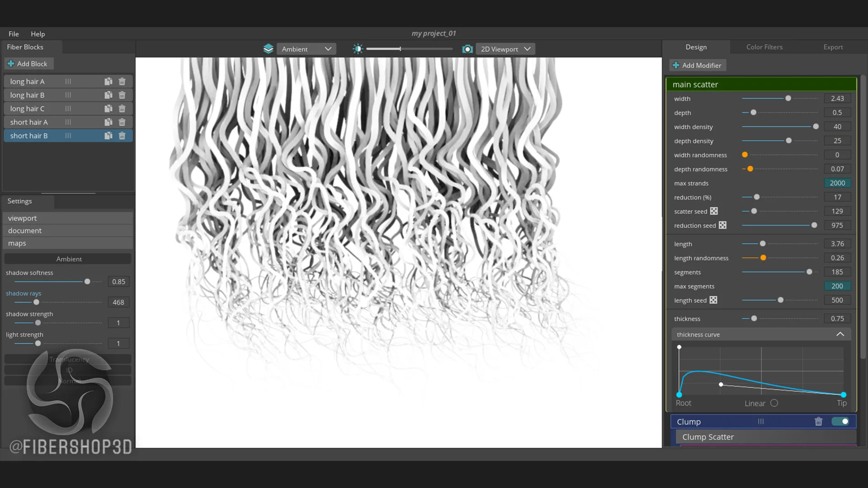Click the layers icon in the top toolbar

tap(269, 48)
